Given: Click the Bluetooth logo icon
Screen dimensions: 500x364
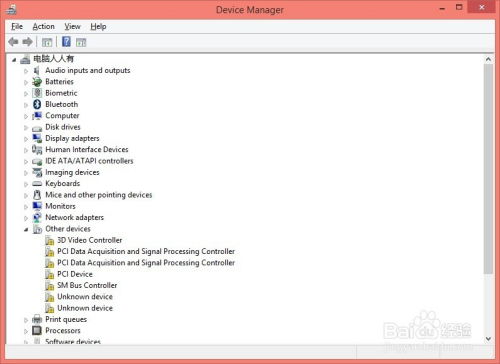Looking at the screenshot, I should (37, 104).
